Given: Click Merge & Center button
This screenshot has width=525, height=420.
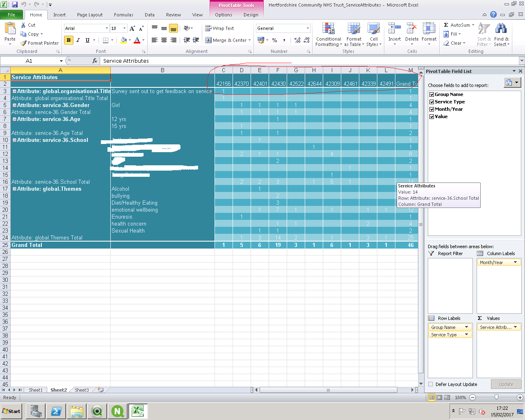Looking at the screenshot, I should point(228,40).
